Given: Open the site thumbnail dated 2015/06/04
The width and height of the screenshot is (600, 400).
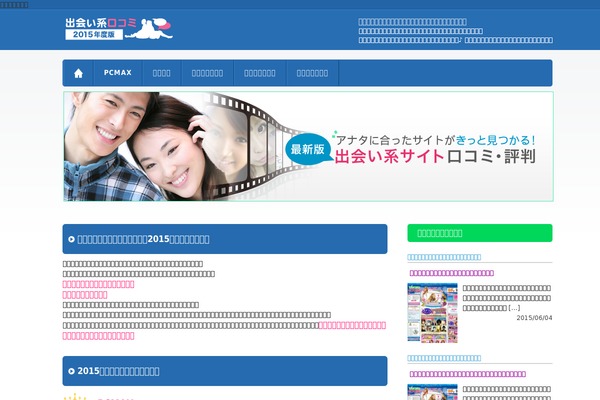Looking at the screenshot, I should pyautogui.click(x=432, y=313).
